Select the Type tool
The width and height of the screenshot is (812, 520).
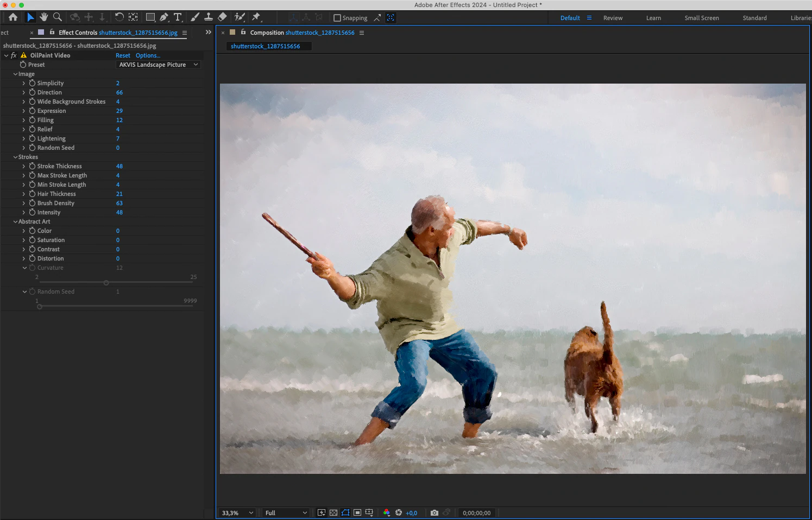pos(178,17)
